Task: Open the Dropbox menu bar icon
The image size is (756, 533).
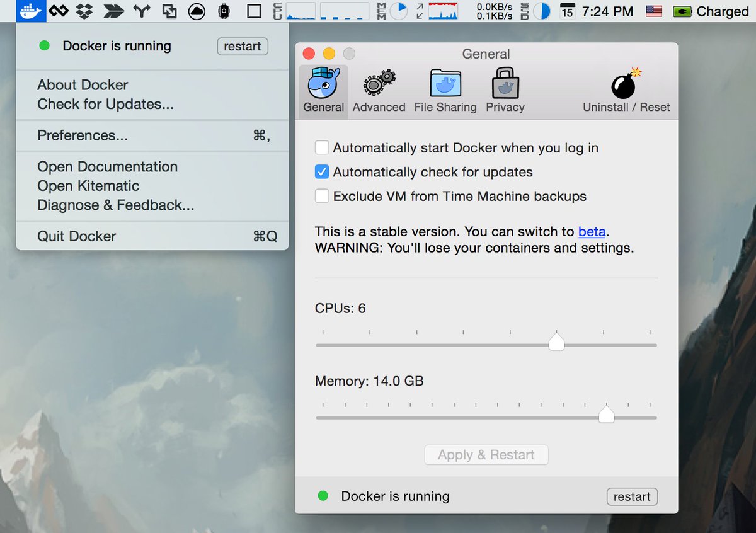Action: pos(84,11)
